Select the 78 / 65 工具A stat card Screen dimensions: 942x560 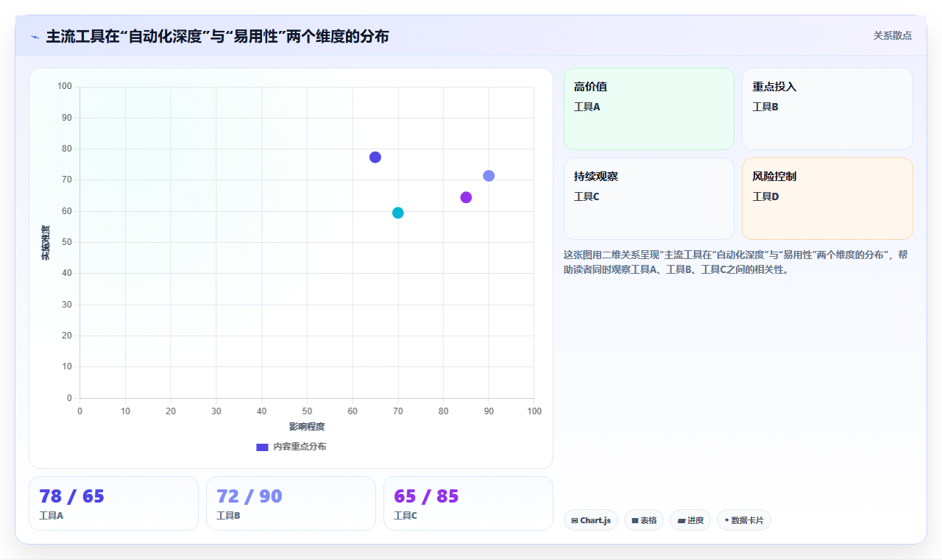coord(113,503)
